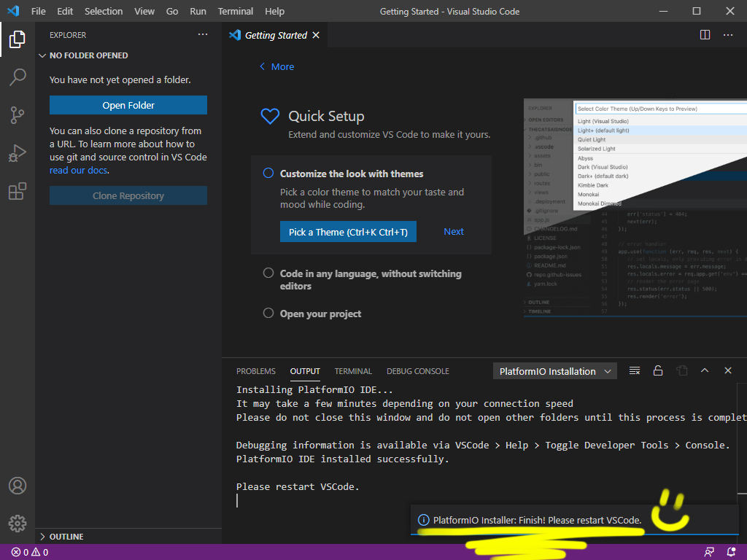This screenshot has width=747, height=560.
Task: Open the View menu
Action: 144,11
